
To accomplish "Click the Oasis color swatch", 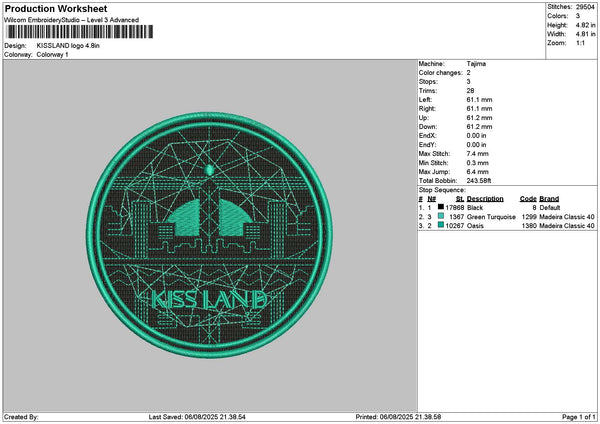I will pos(441,225).
